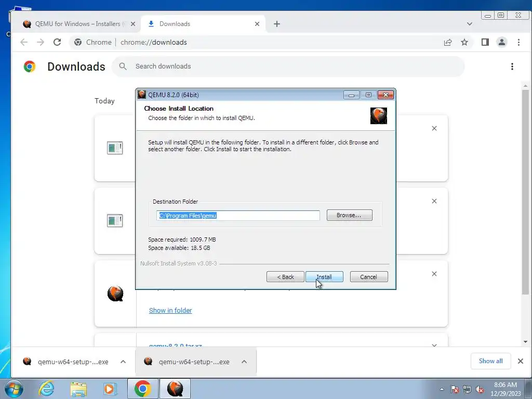Open Chrome tab search dropdown
532x399 pixels.
click(470, 24)
